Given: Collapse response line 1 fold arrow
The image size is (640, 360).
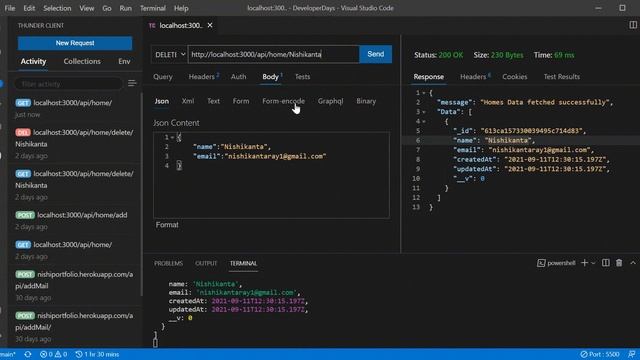Looking at the screenshot, I should pyautogui.click(x=424, y=93).
